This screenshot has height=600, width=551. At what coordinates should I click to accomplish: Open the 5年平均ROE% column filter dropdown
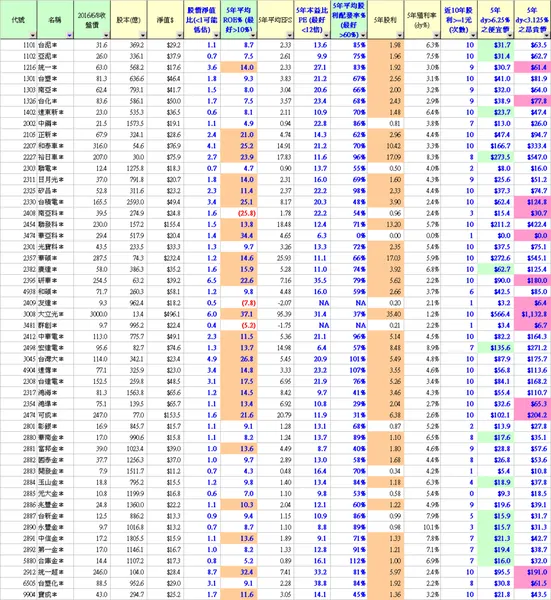point(253,36)
